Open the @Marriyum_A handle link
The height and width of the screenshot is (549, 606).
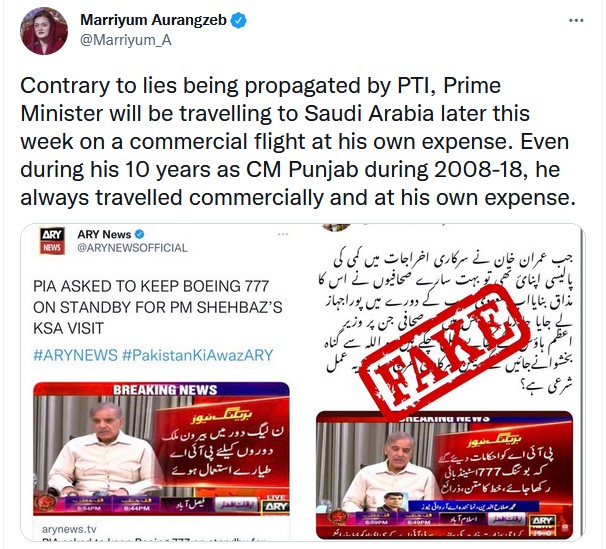pyautogui.click(x=126, y=40)
